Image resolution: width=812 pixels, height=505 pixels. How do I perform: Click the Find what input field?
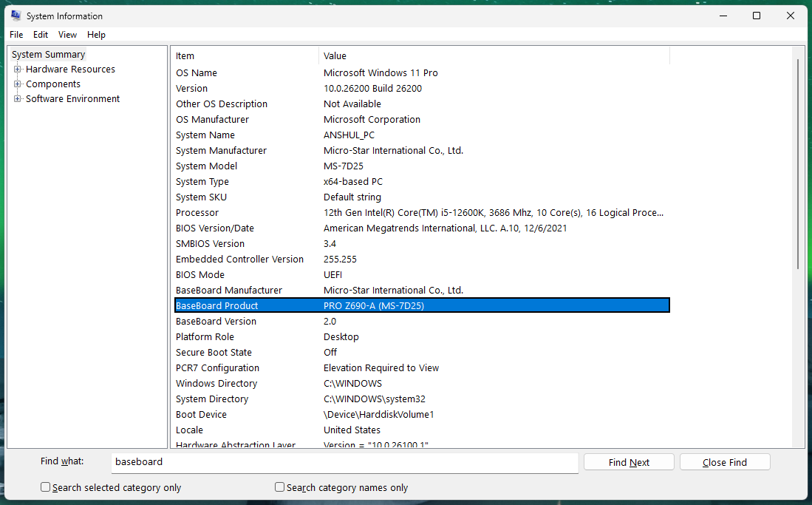(345, 462)
